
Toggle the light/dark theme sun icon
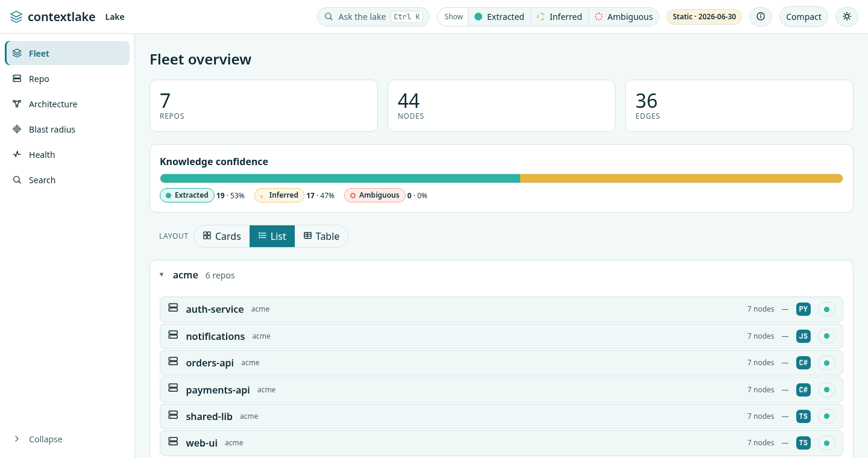click(x=847, y=17)
